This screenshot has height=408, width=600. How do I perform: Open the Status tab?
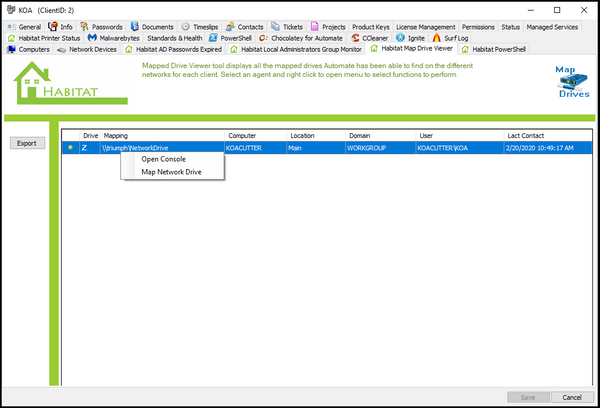point(510,27)
